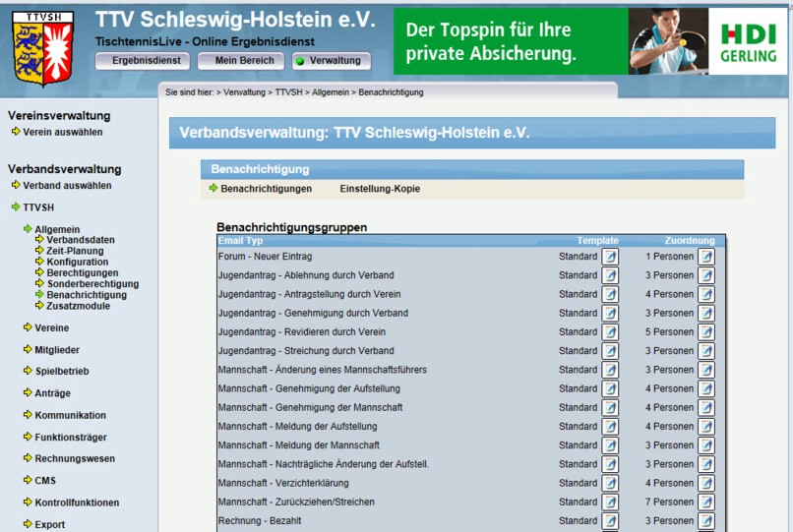The width and height of the screenshot is (793, 532).
Task: Click the HDI Gerling advertisement banner
Action: (x=590, y=41)
